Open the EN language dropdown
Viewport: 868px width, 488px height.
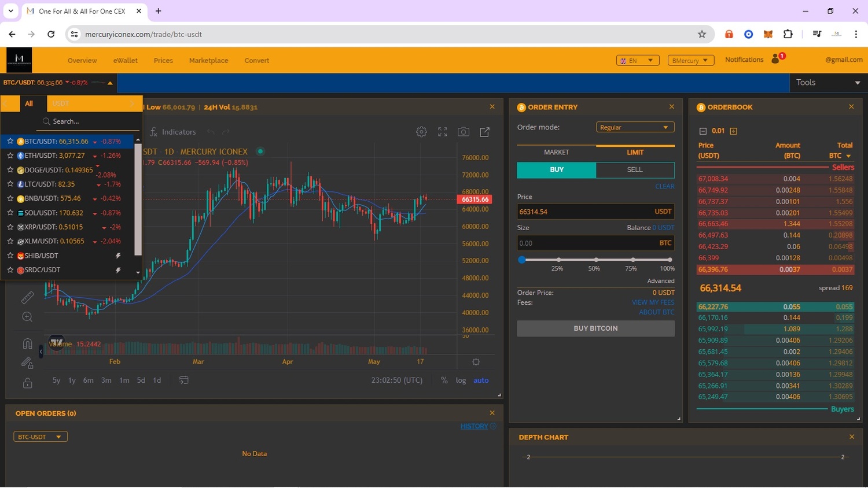tap(638, 60)
